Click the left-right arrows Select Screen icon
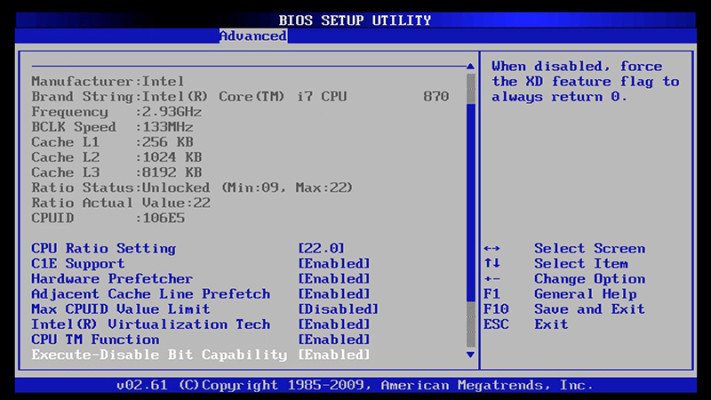Viewport: 711px width, 400px height. click(492, 249)
